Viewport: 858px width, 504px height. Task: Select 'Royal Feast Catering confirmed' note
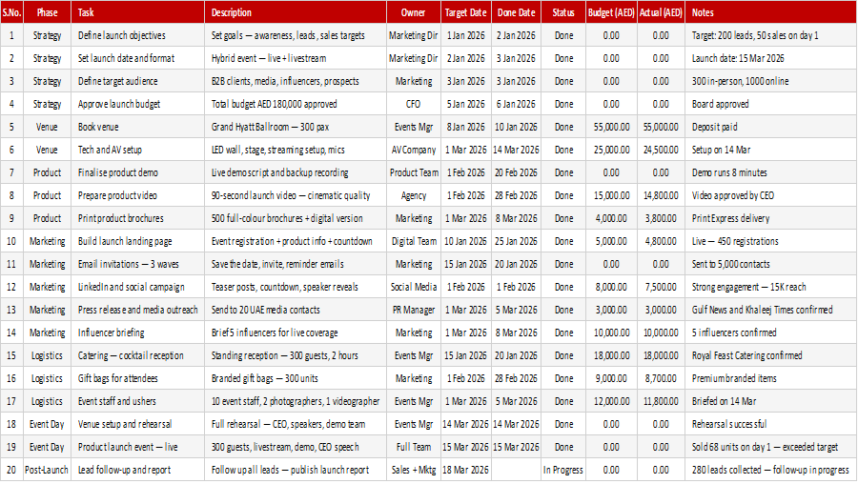pyautogui.click(x=770, y=356)
